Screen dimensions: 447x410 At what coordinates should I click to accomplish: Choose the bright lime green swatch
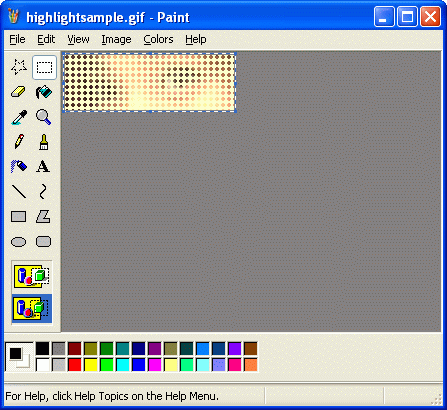(x=107, y=365)
